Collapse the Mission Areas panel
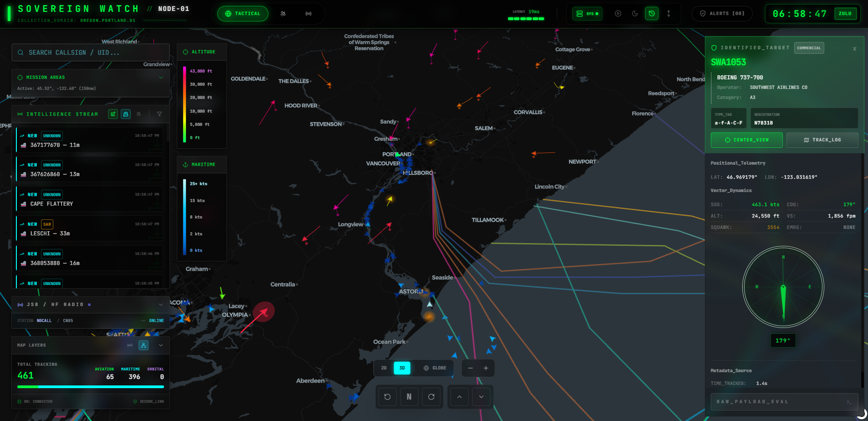Image resolution: width=868 pixels, height=421 pixels. pyautogui.click(x=160, y=77)
